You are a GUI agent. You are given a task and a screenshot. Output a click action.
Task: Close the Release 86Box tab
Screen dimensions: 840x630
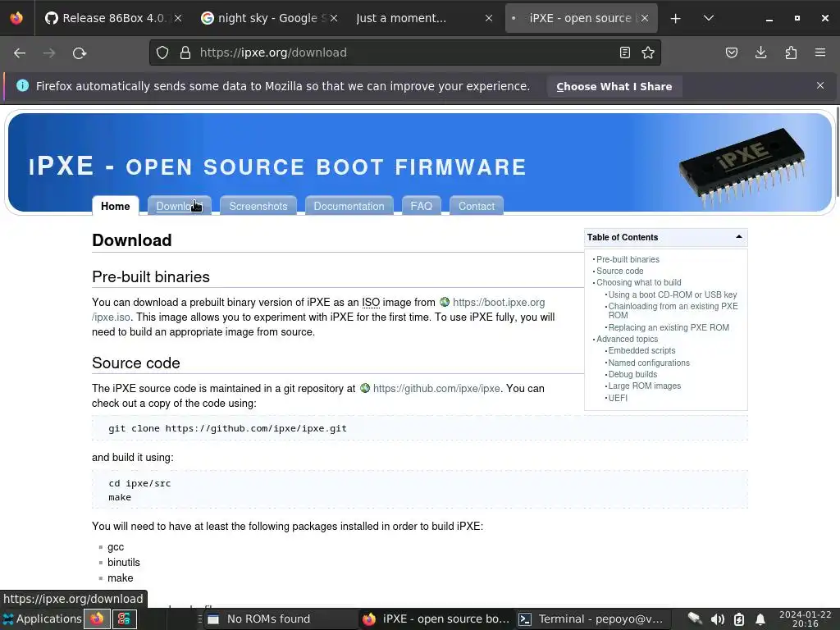(178, 18)
